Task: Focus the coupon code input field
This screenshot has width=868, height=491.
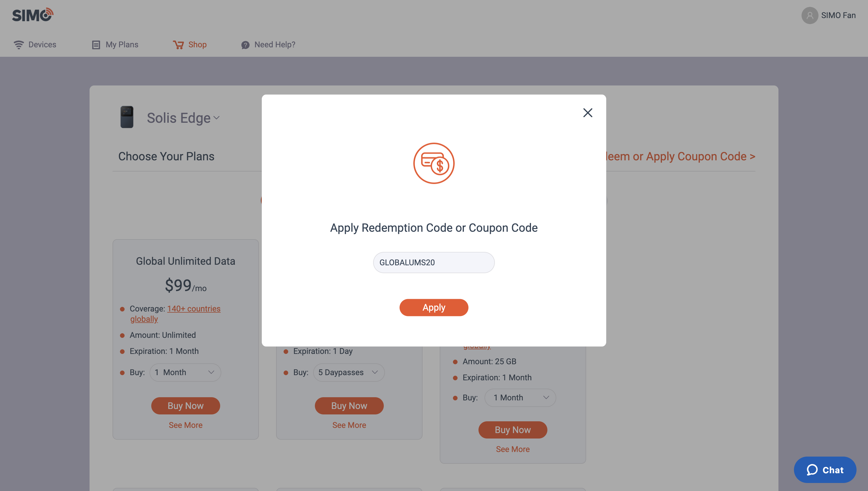Action: [434, 262]
